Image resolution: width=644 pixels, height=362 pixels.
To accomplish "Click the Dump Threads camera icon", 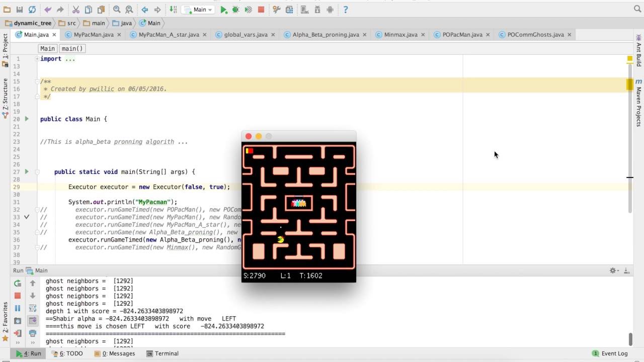I will pos(18,321).
